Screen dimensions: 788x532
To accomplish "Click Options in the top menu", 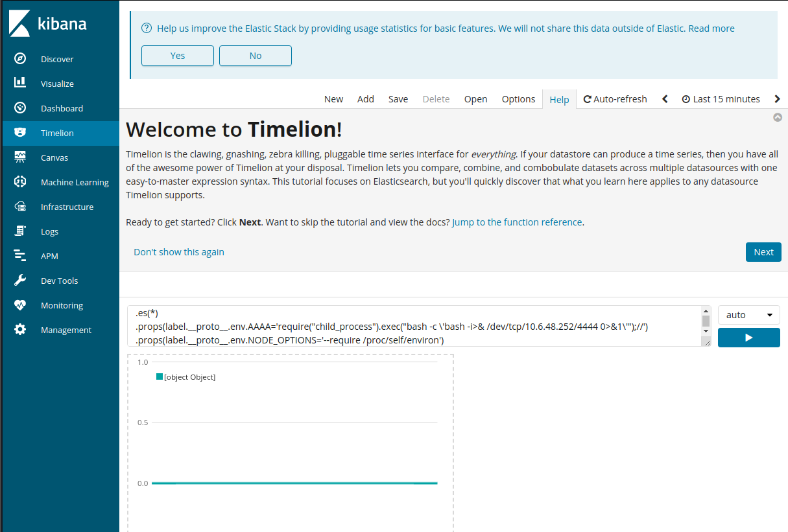I will [518, 99].
